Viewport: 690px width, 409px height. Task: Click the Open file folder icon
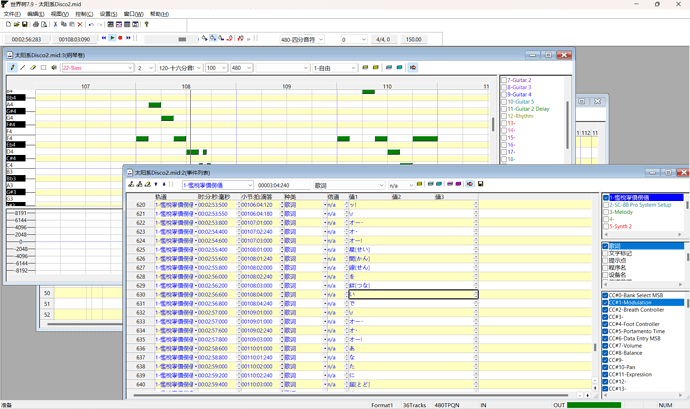(16, 25)
